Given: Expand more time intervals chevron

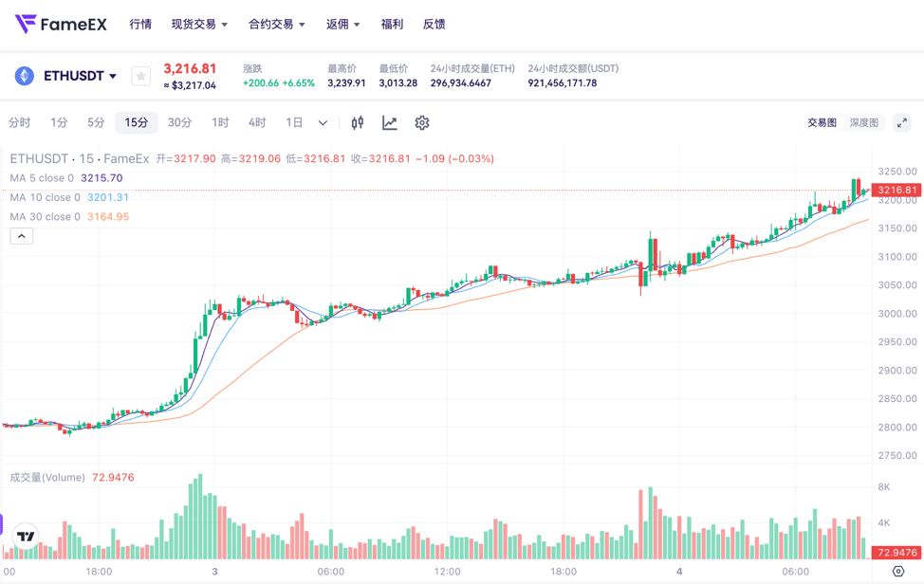Looking at the screenshot, I should pyautogui.click(x=323, y=123).
